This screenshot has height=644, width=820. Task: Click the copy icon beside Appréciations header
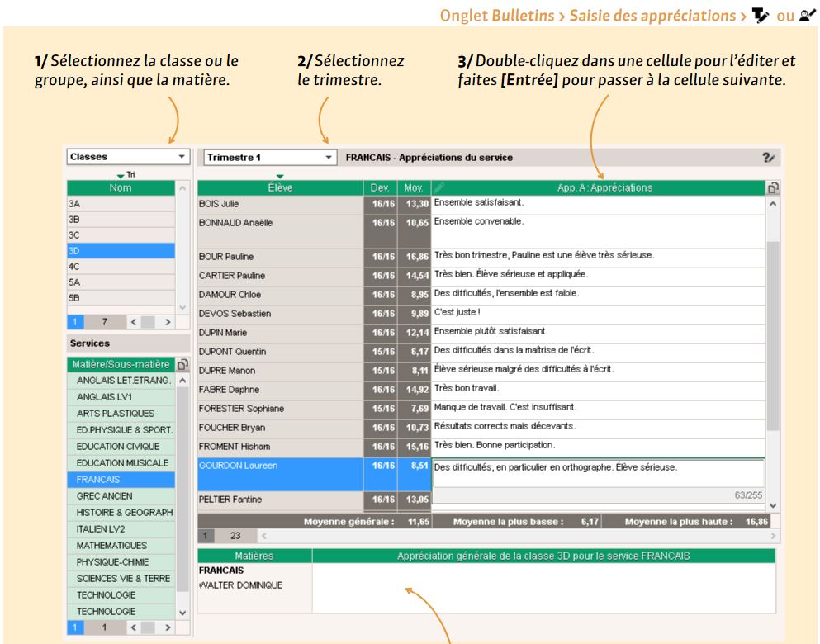tap(772, 188)
